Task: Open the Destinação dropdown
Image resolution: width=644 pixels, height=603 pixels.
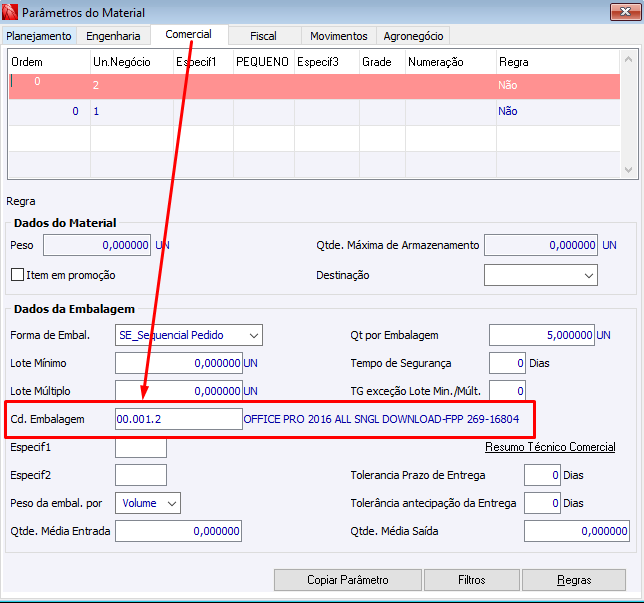Action: pyautogui.click(x=540, y=275)
